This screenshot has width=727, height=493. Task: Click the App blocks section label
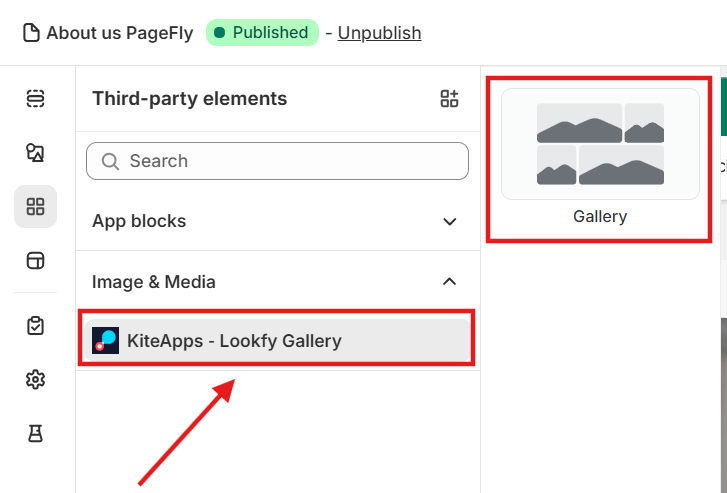(139, 221)
